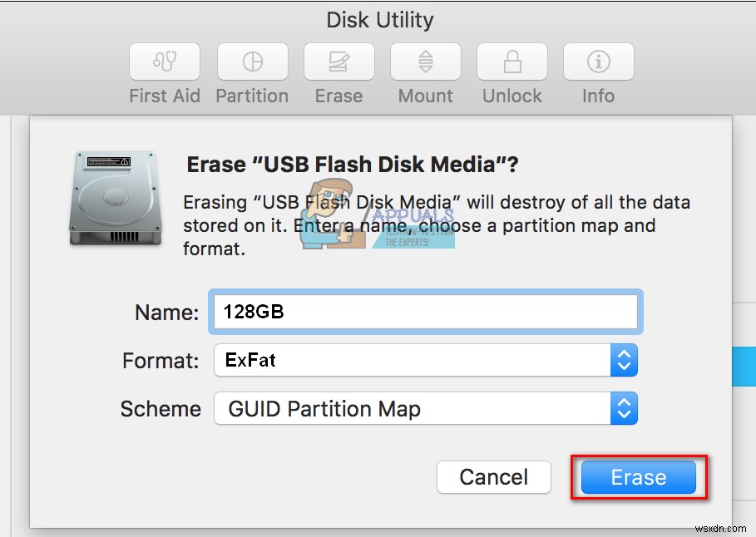Screen dimensions: 756x537
Task: Click the Info circle icon
Action: pyautogui.click(x=598, y=62)
